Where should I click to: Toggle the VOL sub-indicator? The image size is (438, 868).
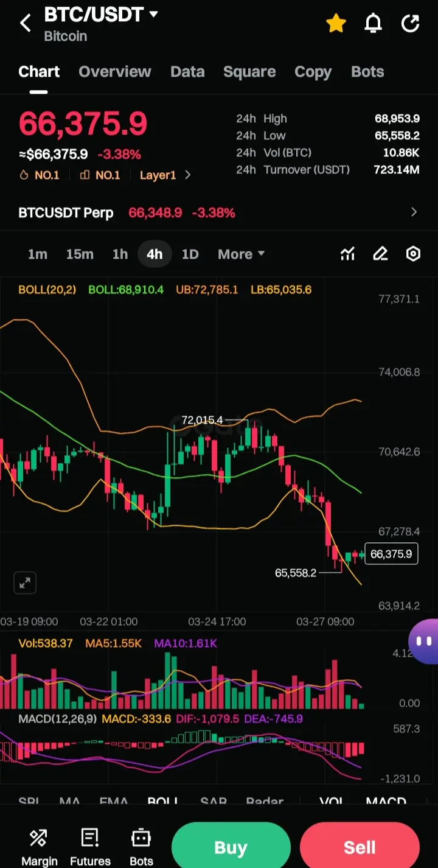[x=332, y=800]
